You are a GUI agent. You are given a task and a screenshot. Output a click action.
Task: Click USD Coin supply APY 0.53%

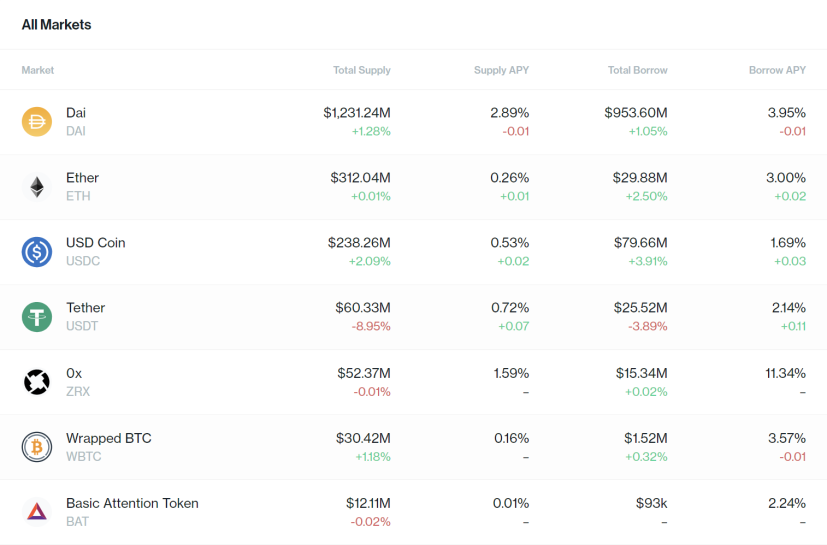pyautogui.click(x=509, y=243)
